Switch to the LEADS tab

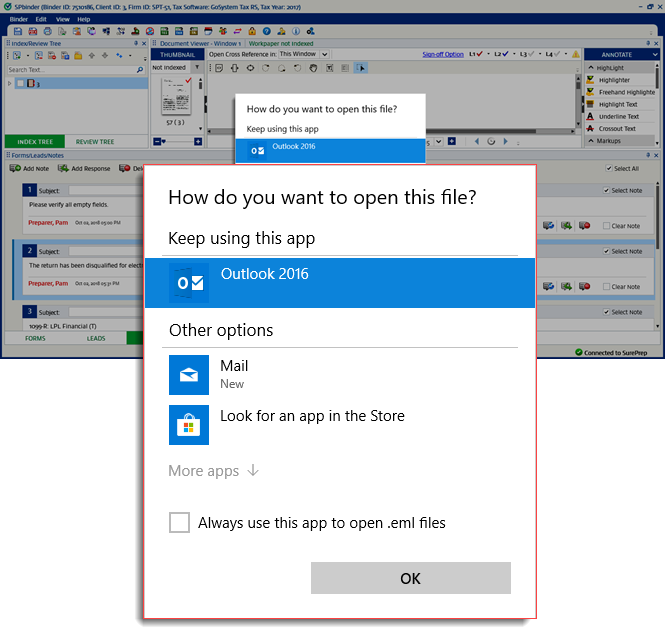96,338
